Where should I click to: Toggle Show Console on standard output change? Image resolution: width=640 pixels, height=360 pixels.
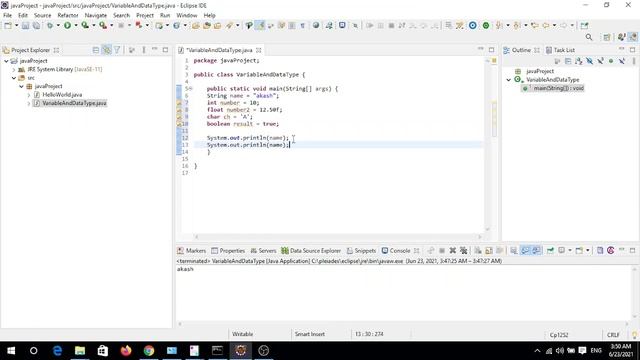[525, 251]
